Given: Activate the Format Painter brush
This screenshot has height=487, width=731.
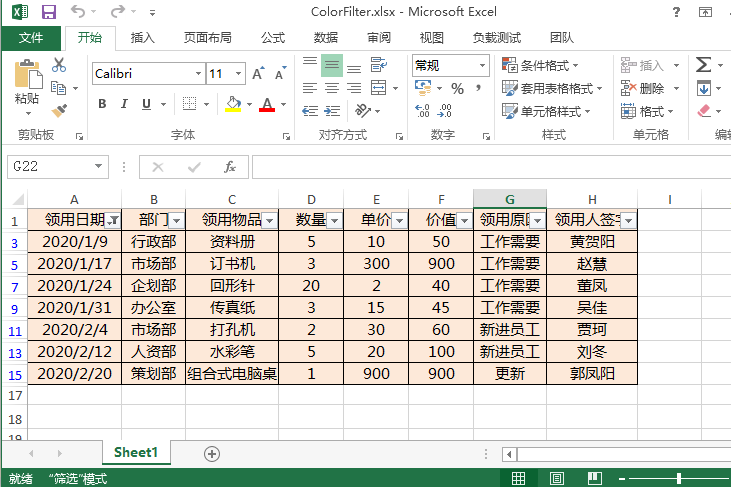Looking at the screenshot, I should 59,110.
